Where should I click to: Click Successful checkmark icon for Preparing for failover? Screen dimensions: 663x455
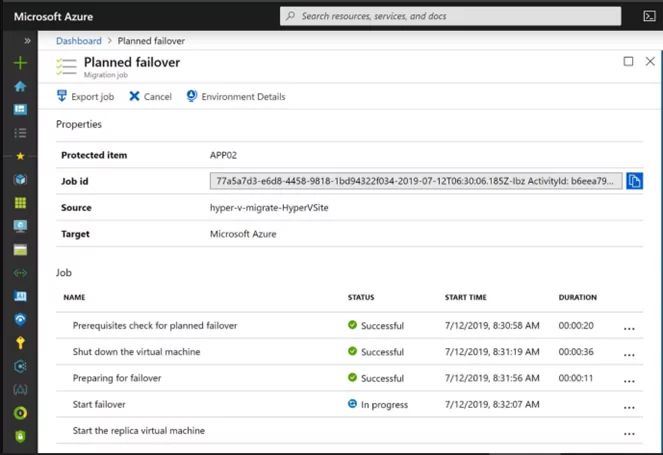coord(352,377)
